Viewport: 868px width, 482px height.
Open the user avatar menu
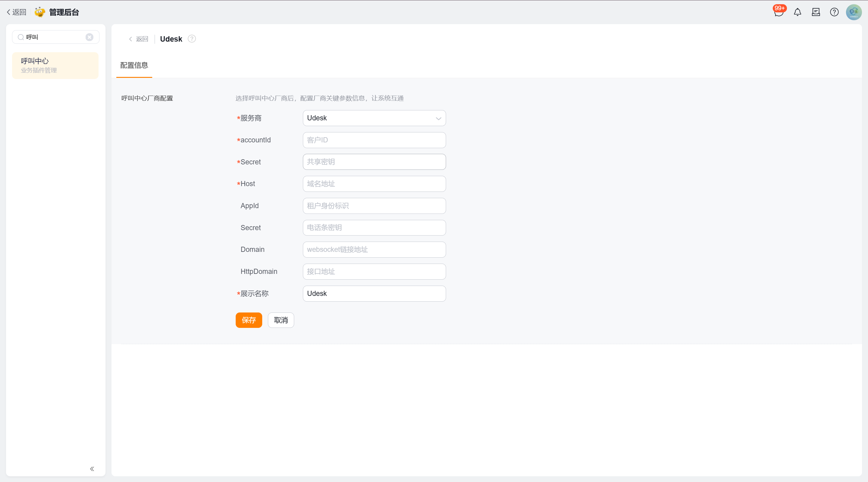[854, 12]
